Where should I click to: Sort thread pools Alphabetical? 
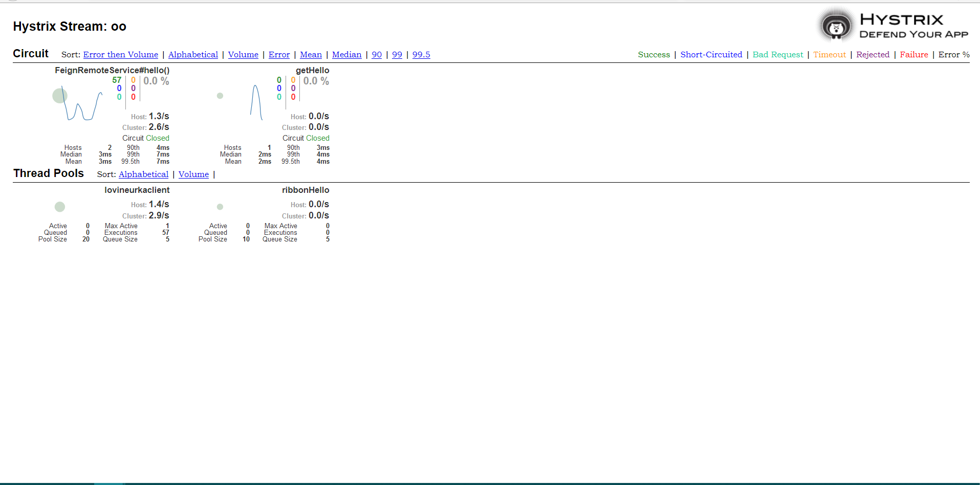[143, 174]
